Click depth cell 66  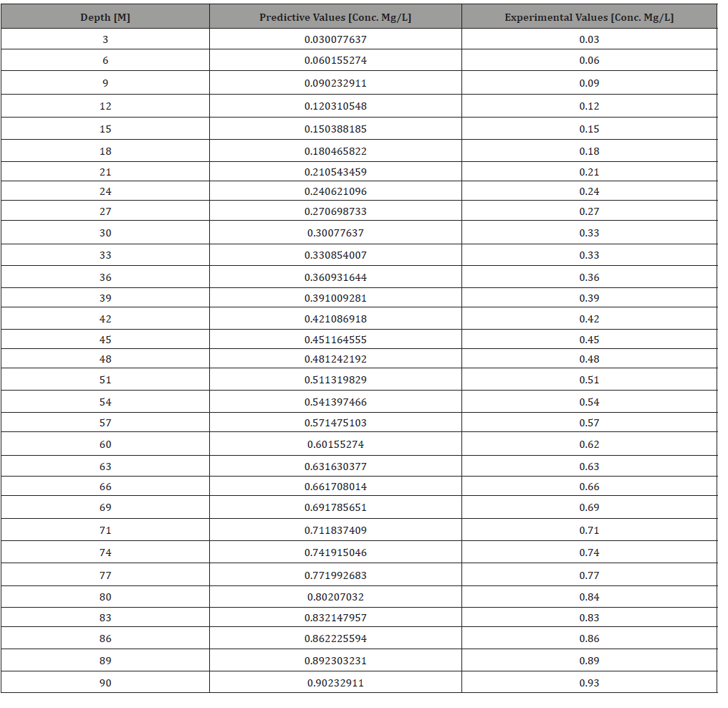point(105,487)
